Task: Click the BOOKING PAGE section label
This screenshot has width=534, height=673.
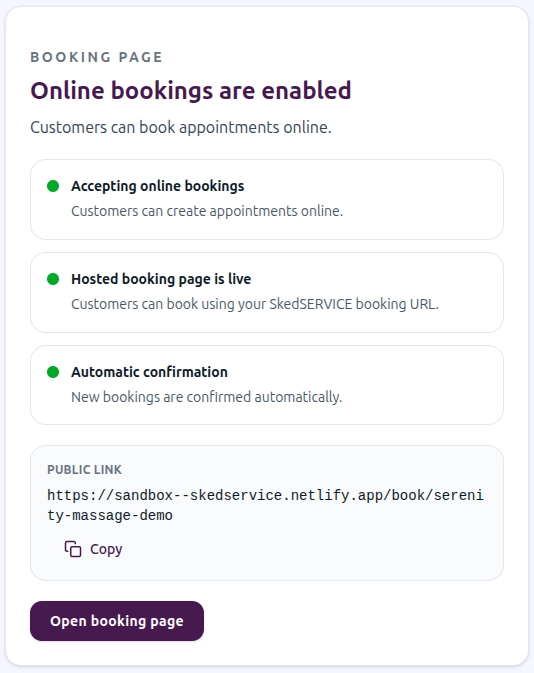Action: point(97,57)
